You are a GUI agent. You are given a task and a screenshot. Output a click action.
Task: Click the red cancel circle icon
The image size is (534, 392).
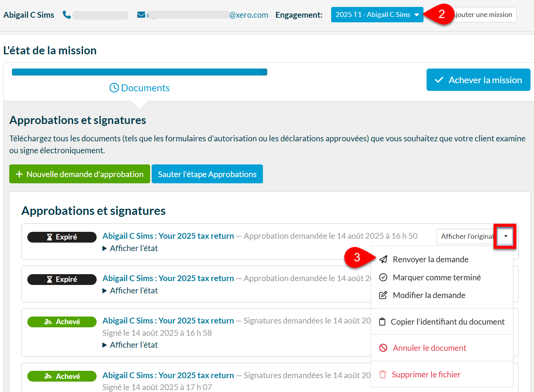(383, 348)
